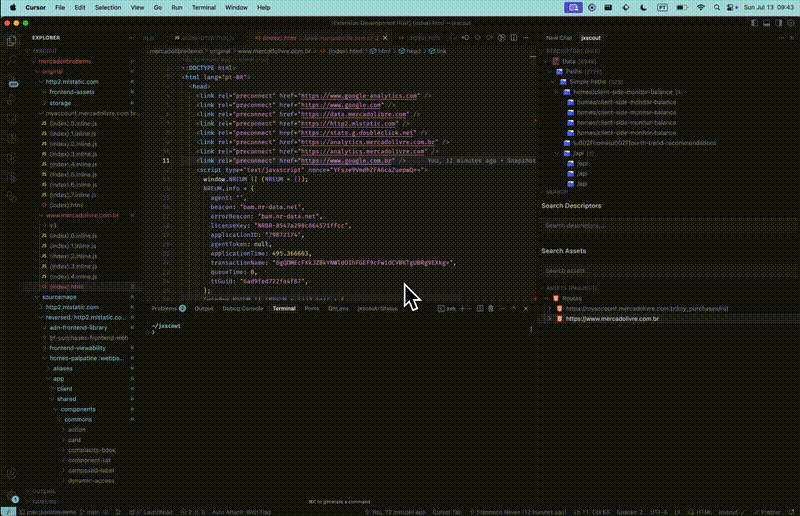Image resolution: width=800 pixels, height=516 pixels.
Task: Open the editor toolbar more actions ellipsis
Action: pyautogui.click(x=526, y=38)
